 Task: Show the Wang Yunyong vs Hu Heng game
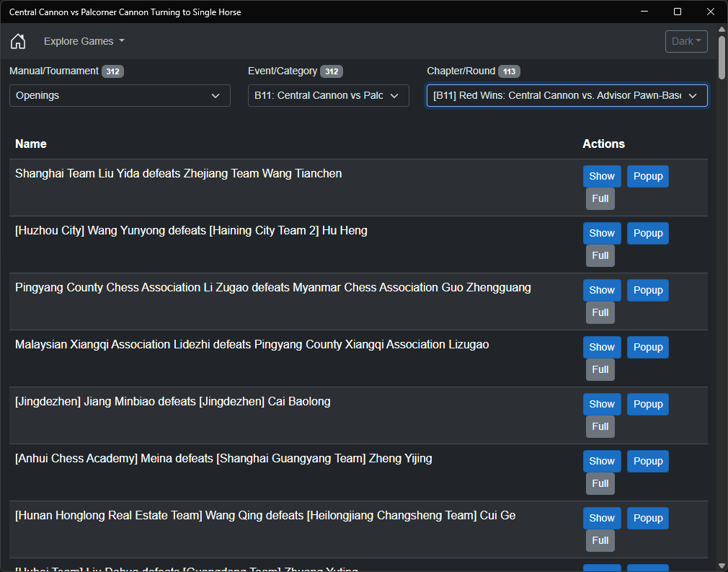(x=602, y=233)
